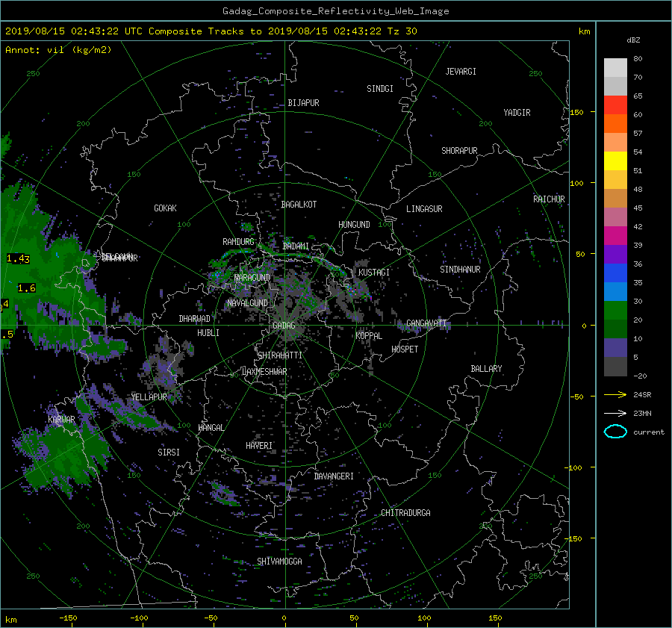
Task: Pick the light gray 70 dBZ swatch
Action: 615,67
